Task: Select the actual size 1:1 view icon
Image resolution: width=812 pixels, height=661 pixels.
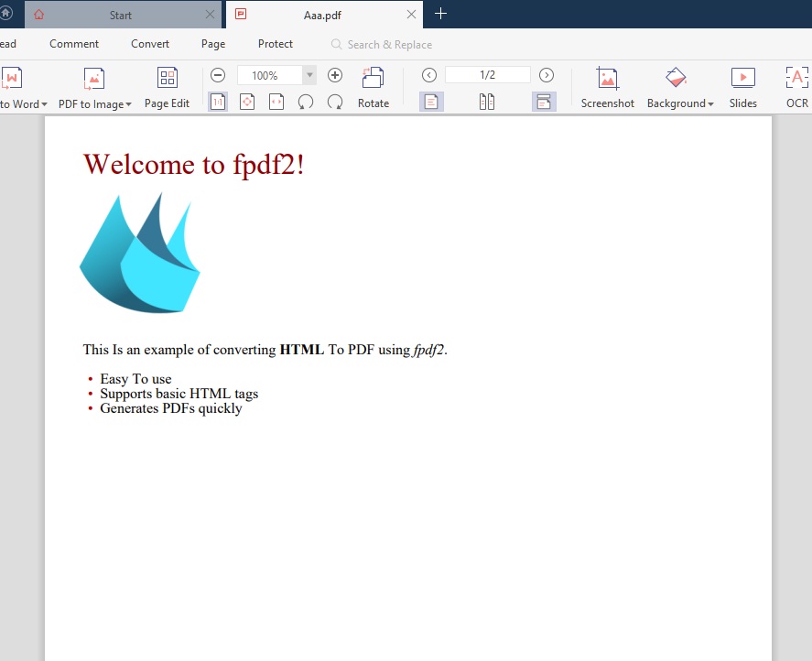Action: [x=218, y=102]
